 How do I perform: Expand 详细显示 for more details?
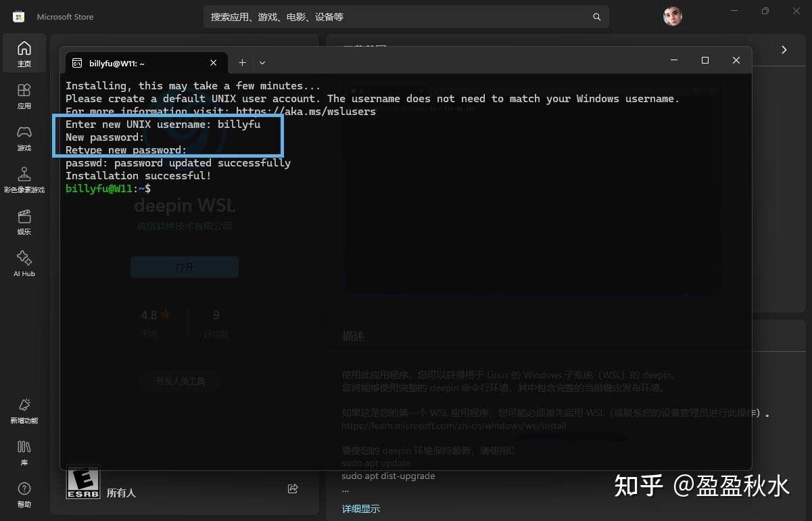tap(360, 508)
